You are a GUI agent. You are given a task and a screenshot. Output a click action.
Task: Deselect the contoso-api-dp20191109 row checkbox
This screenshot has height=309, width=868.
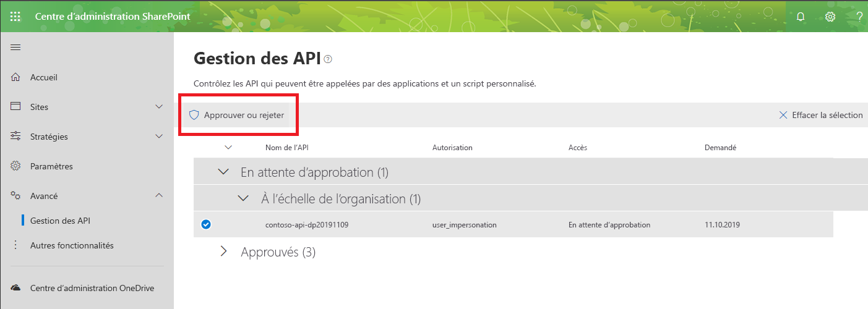click(206, 225)
